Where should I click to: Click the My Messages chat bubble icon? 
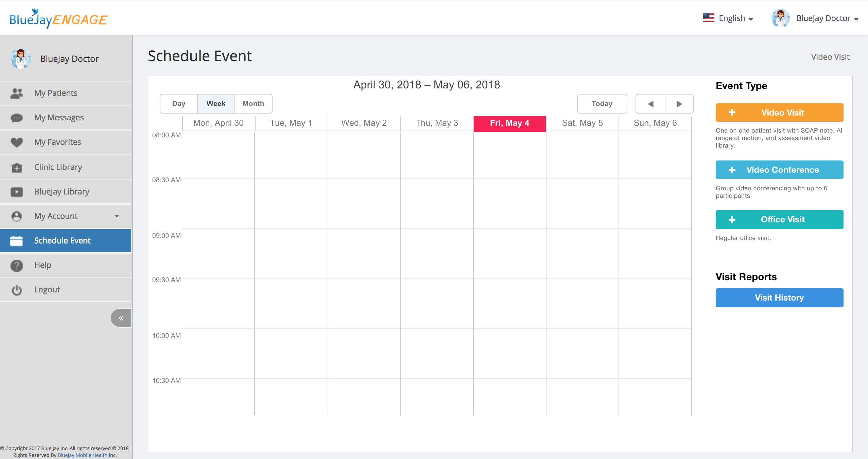(16, 118)
